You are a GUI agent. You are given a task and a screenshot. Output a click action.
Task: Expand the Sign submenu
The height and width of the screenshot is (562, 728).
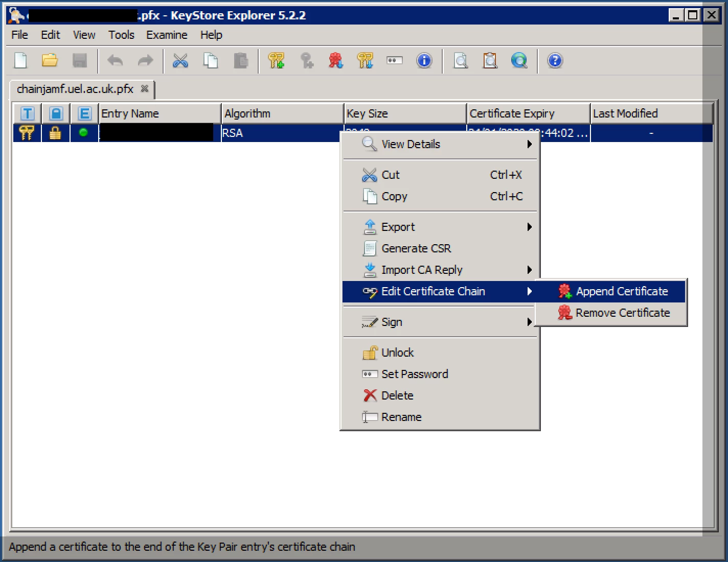tap(440, 322)
